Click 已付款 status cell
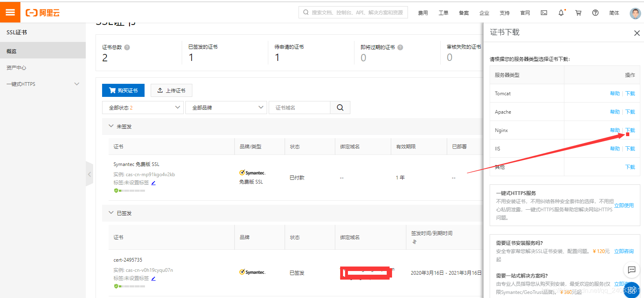644x298 pixels. point(297,178)
